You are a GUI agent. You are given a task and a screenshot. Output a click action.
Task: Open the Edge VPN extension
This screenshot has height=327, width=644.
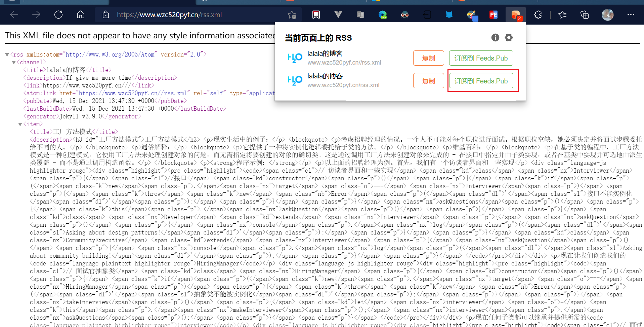pos(383,15)
